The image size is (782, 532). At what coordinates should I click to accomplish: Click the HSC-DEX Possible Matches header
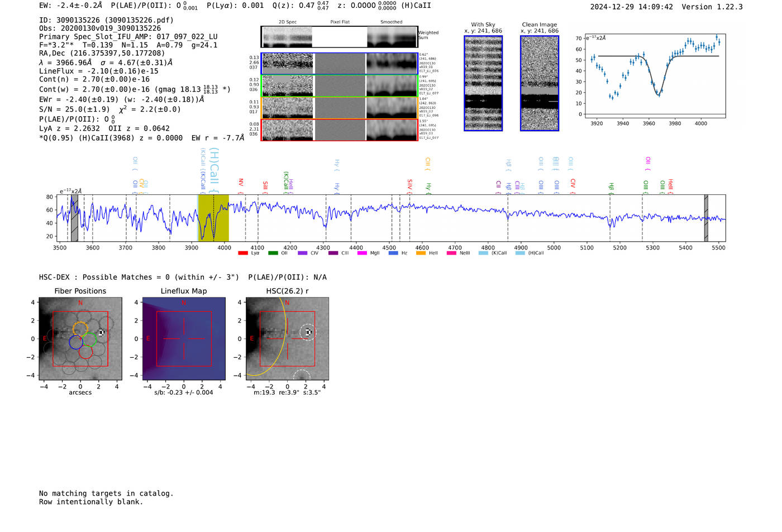(183, 277)
